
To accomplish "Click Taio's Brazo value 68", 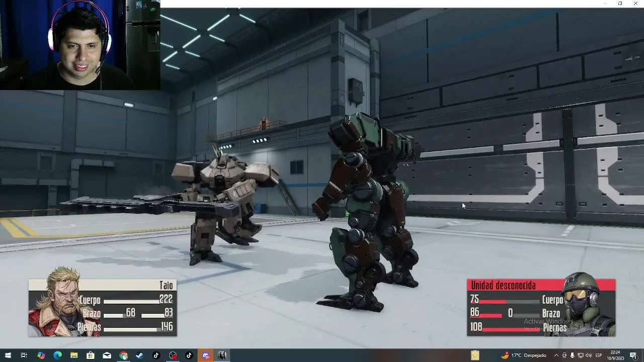I will click(x=130, y=313).
